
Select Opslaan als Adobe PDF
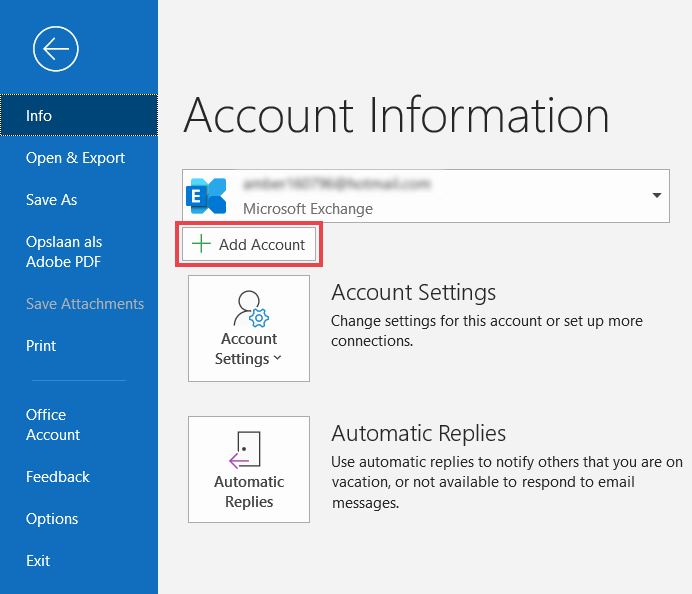64,252
